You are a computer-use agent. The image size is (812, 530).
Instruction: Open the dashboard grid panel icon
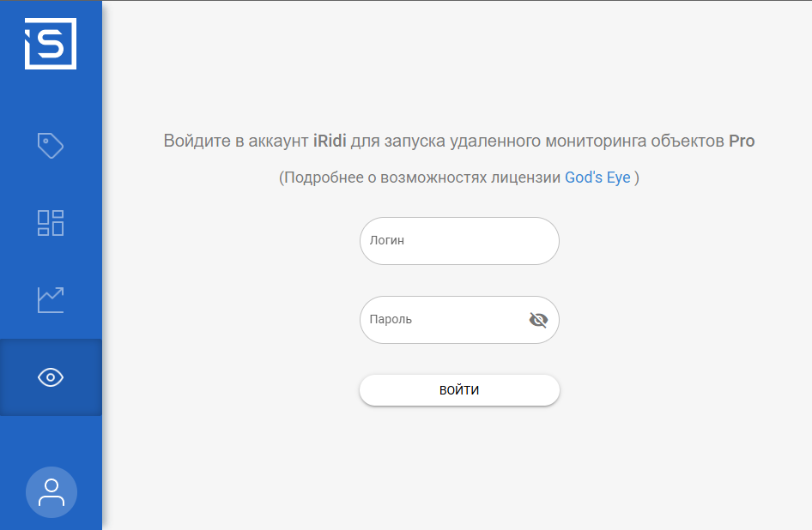pyautogui.click(x=51, y=223)
